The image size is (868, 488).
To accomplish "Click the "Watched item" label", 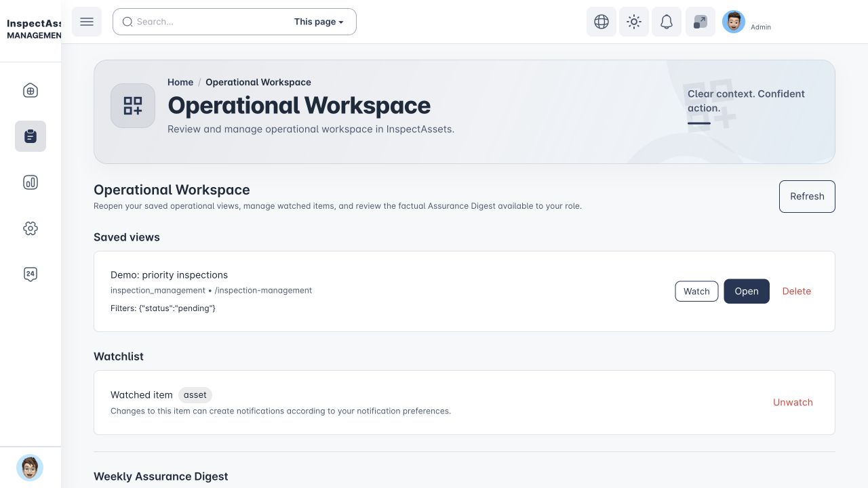I will coord(142,395).
